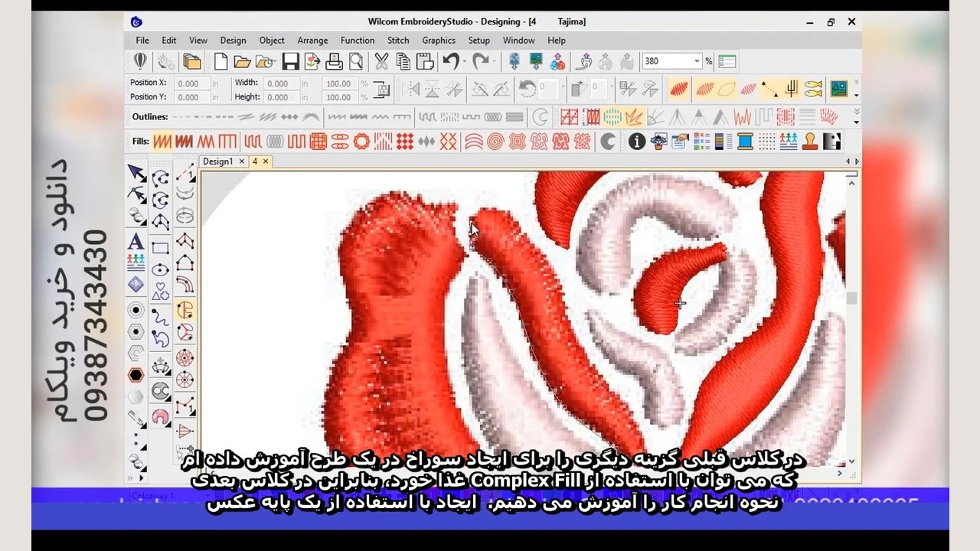Open the Setup menu
The height and width of the screenshot is (551, 980).
[x=479, y=41]
